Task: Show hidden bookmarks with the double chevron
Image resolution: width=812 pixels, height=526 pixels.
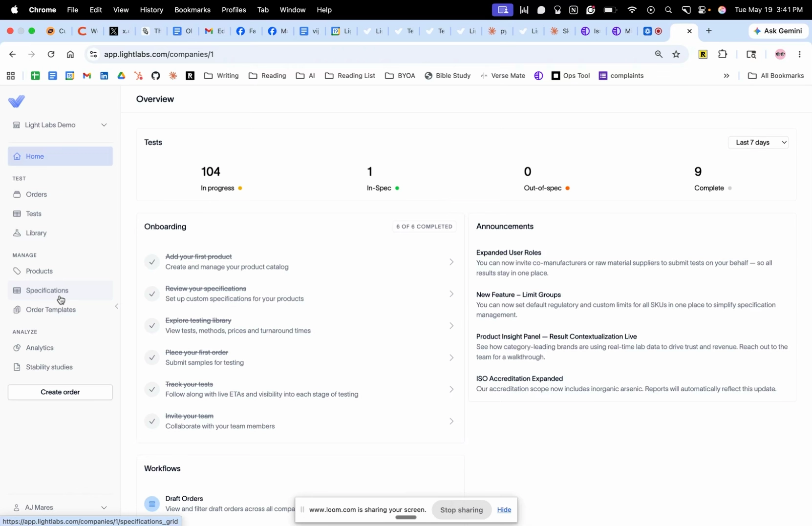Action: [727, 76]
